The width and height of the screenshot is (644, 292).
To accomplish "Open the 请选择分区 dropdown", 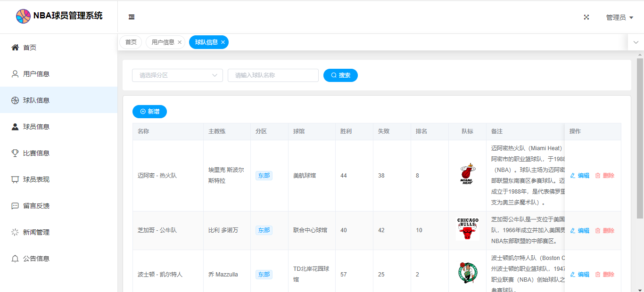I will coord(177,75).
